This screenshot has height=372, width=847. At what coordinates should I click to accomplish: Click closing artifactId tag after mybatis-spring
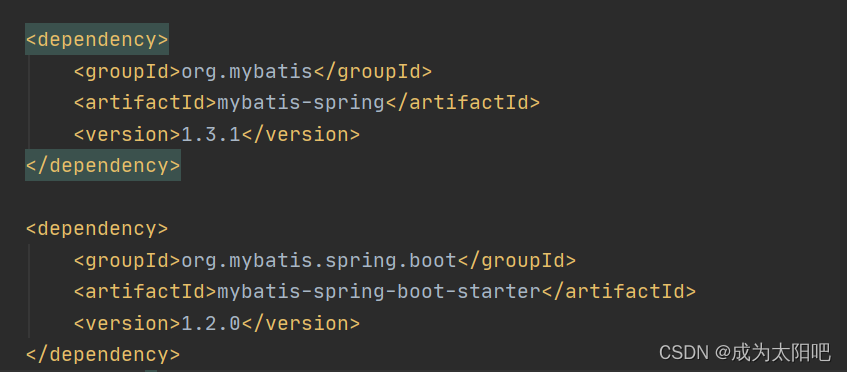pos(462,103)
